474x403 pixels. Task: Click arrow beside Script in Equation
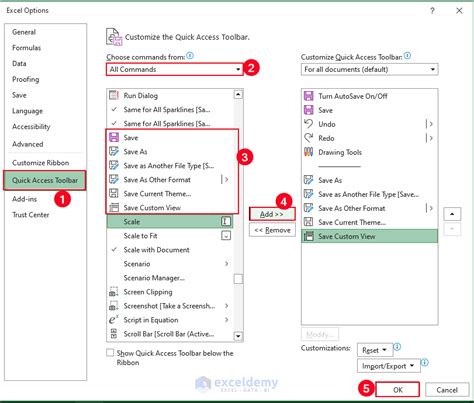pos(227,320)
